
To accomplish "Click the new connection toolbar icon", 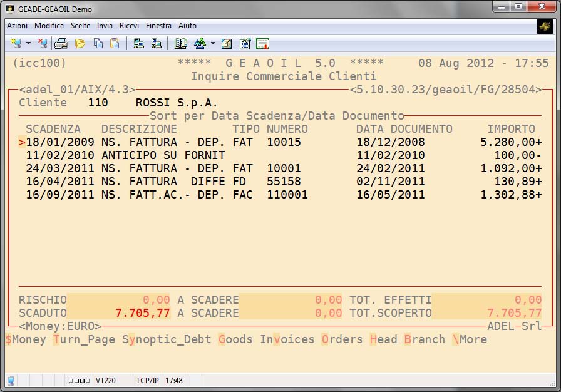I will point(16,44).
